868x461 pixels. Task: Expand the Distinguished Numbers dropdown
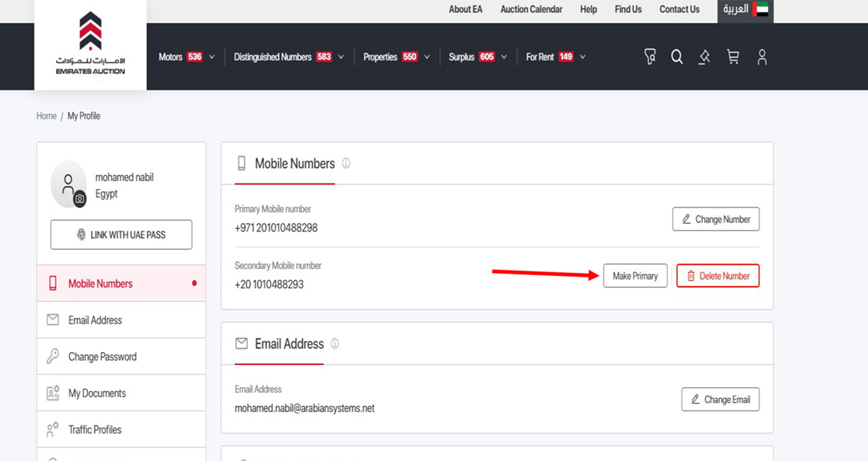coord(288,57)
